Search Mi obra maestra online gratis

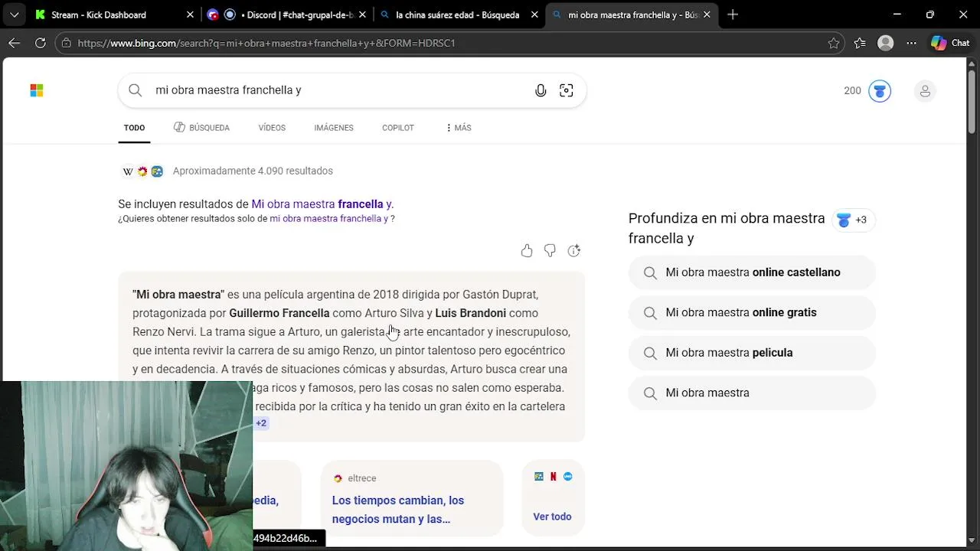pos(752,312)
